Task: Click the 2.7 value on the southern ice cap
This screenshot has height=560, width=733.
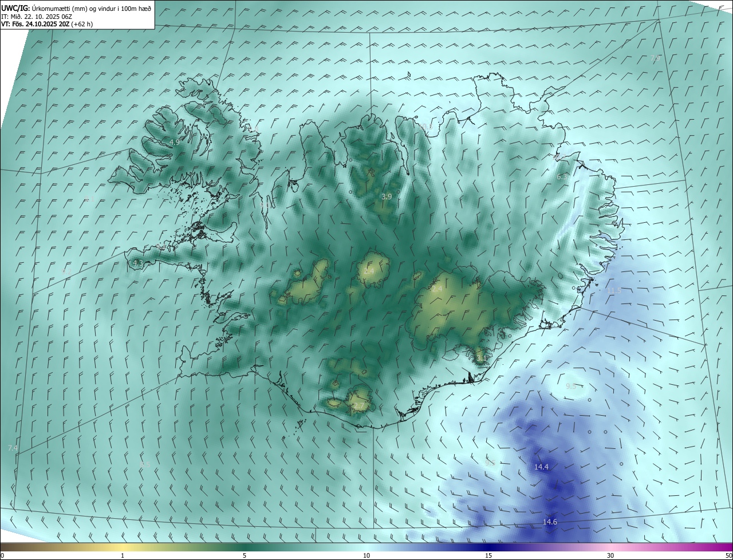Action: 358,406
